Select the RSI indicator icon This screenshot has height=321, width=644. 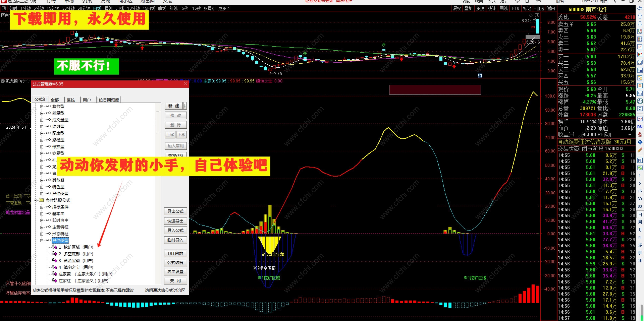[x=640, y=127]
